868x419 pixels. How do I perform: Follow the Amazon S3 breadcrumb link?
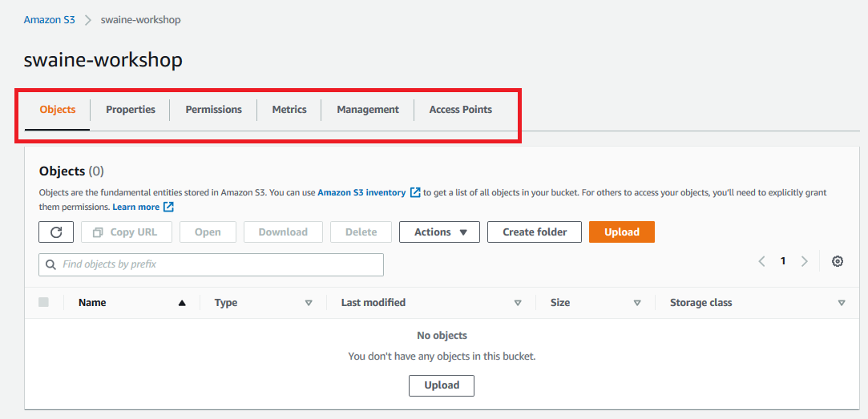coord(49,20)
